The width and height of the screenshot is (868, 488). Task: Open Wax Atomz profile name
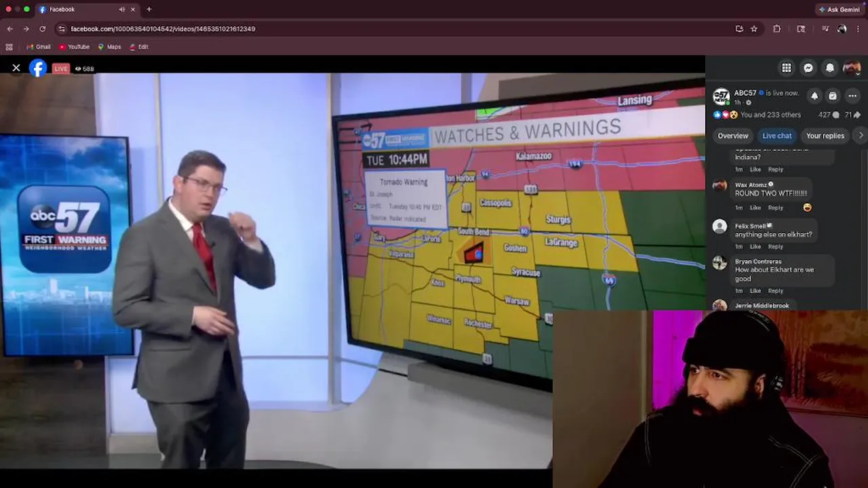pos(751,185)
